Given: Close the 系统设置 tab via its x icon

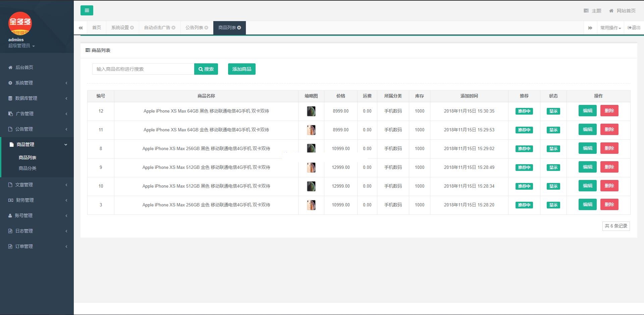Looking at the screenshot, I should pos(132,28).
